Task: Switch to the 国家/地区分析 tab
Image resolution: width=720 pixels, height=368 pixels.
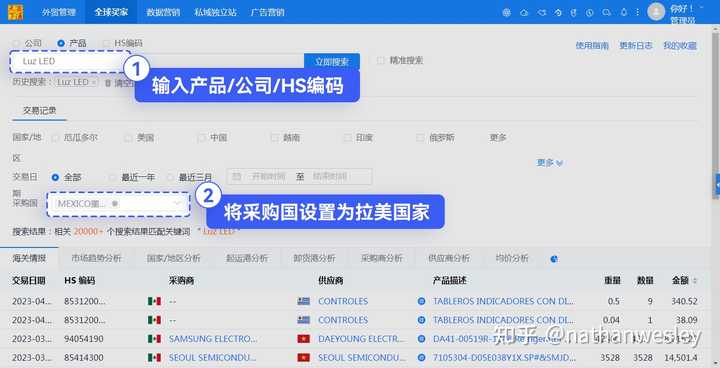Action: coord(173,258)
